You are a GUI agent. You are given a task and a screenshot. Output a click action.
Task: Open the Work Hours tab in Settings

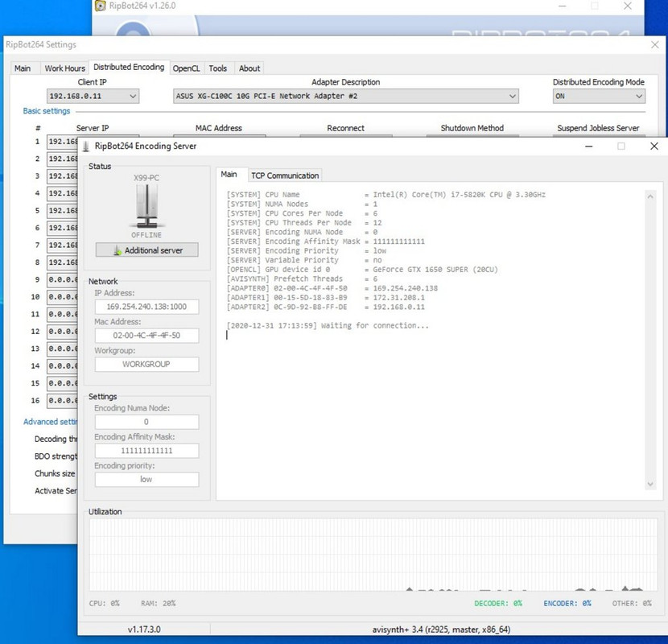tap(64, 68)
